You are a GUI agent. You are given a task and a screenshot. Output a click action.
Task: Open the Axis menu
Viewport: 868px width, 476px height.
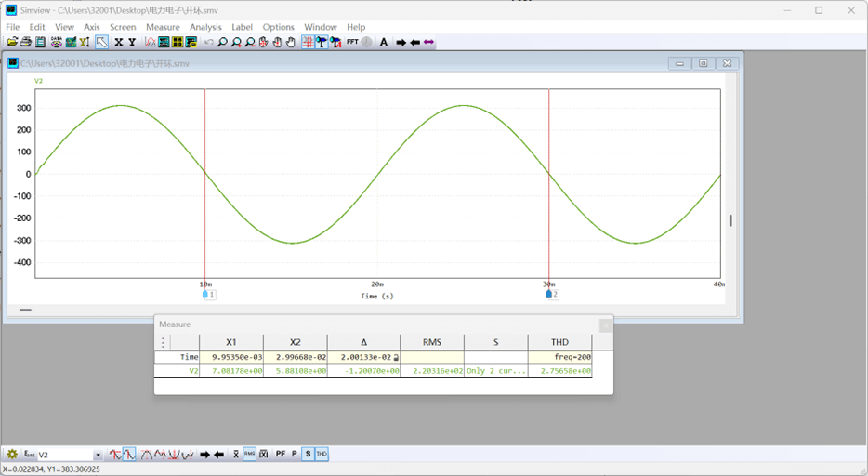(92, 27)
